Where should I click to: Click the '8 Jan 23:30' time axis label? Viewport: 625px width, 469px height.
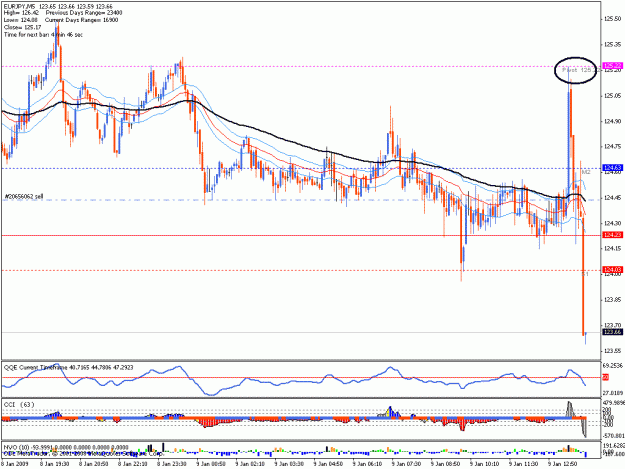point(172,464)
